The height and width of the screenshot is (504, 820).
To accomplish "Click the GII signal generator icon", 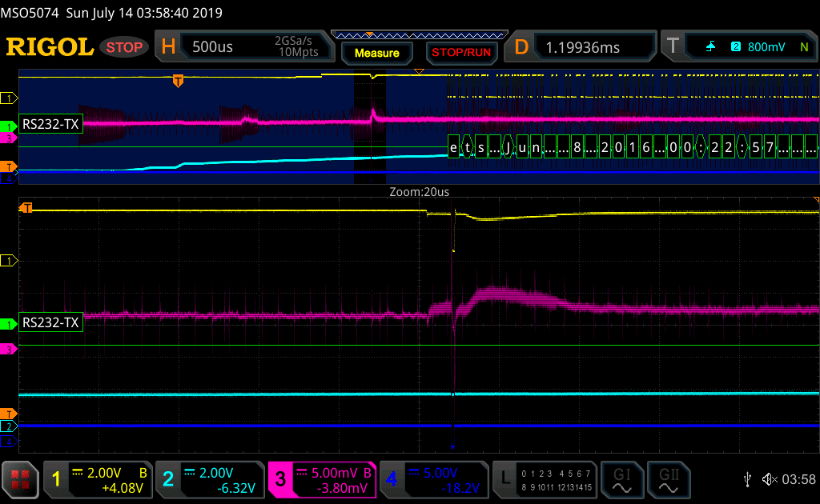I will click(668, 478).
